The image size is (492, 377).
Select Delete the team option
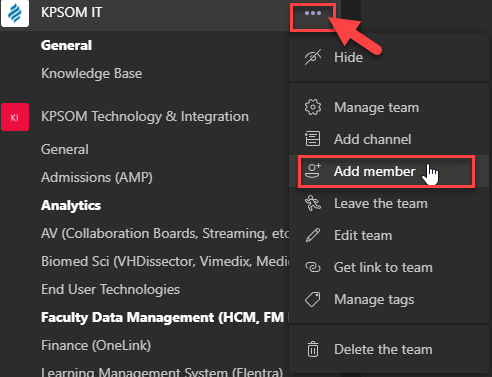(389, 349)
